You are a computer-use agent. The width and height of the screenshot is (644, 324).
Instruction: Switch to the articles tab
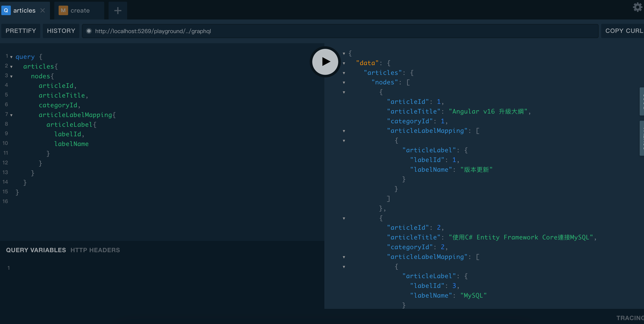(x=24, y=11)
